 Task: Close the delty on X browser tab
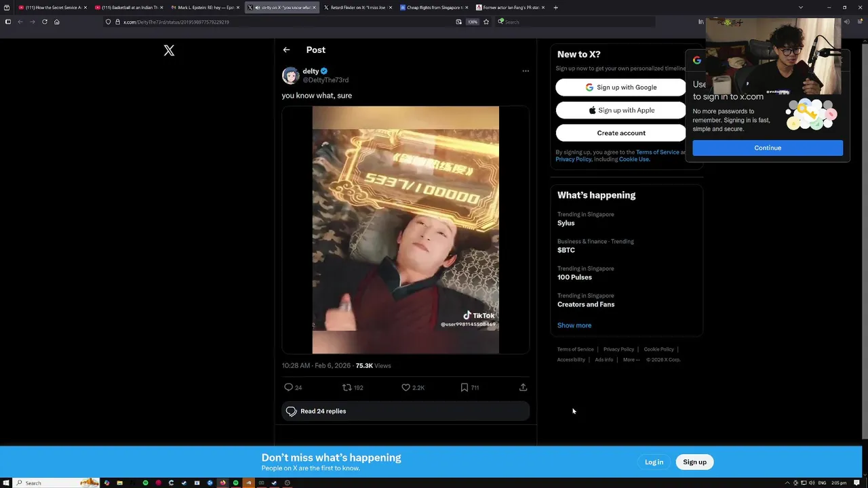314,7
